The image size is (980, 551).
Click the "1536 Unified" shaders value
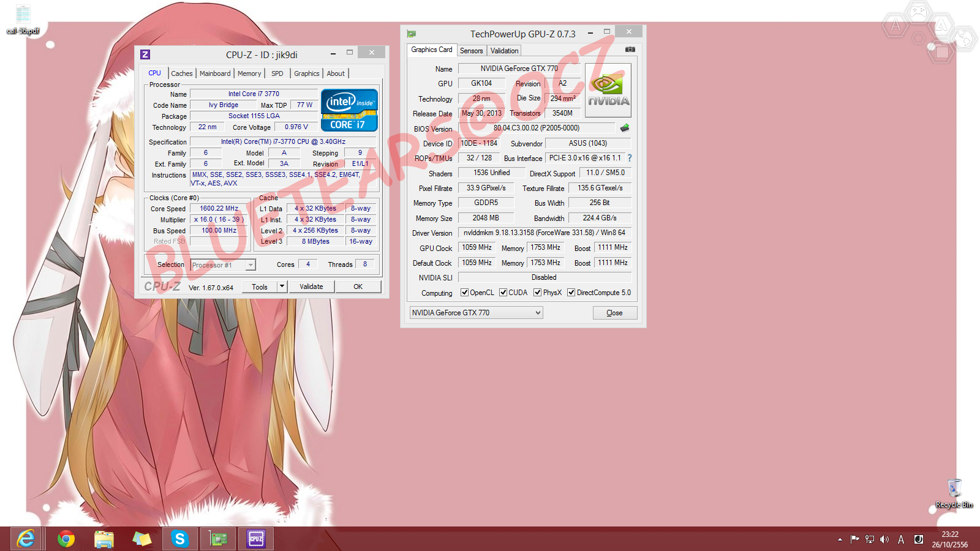point(491,173)
